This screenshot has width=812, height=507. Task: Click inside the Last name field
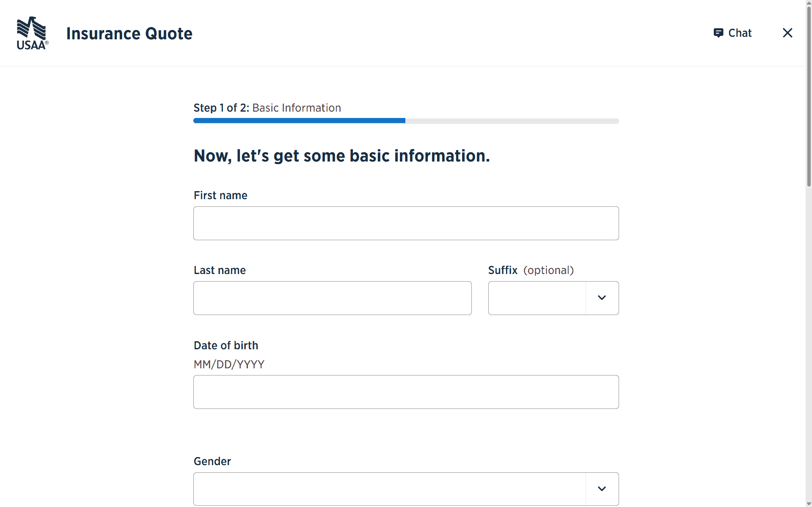pos(332,298)
